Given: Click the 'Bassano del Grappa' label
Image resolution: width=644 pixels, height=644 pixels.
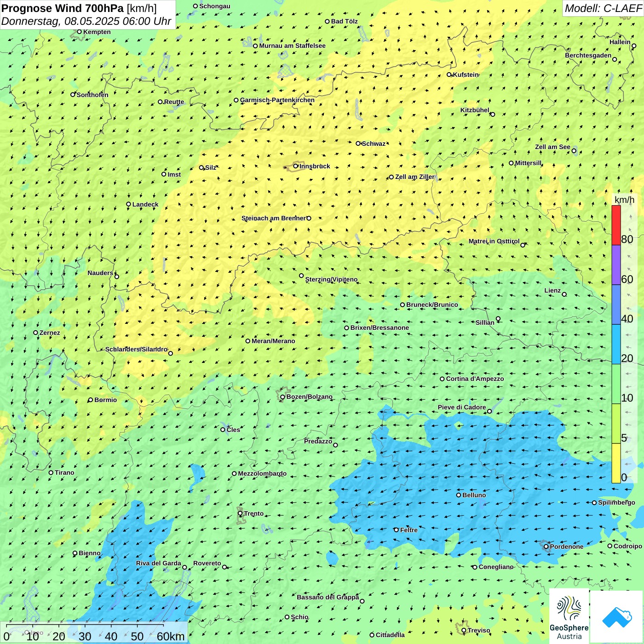Looking at the screenshot, I should 328,597.
